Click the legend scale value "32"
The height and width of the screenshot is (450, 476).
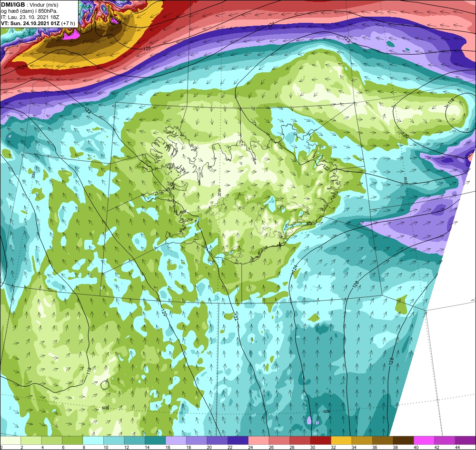click(333, 447)
